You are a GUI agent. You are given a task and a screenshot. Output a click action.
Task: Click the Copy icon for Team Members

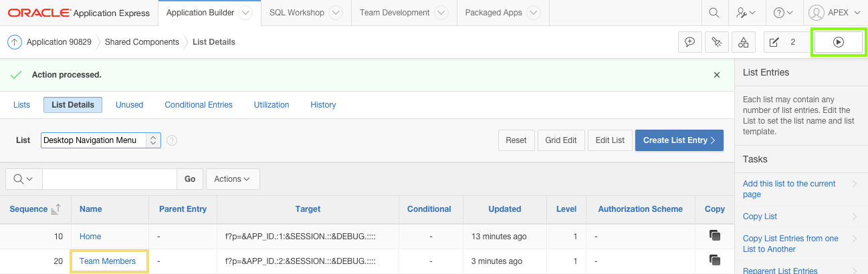[x=714, y=261]
